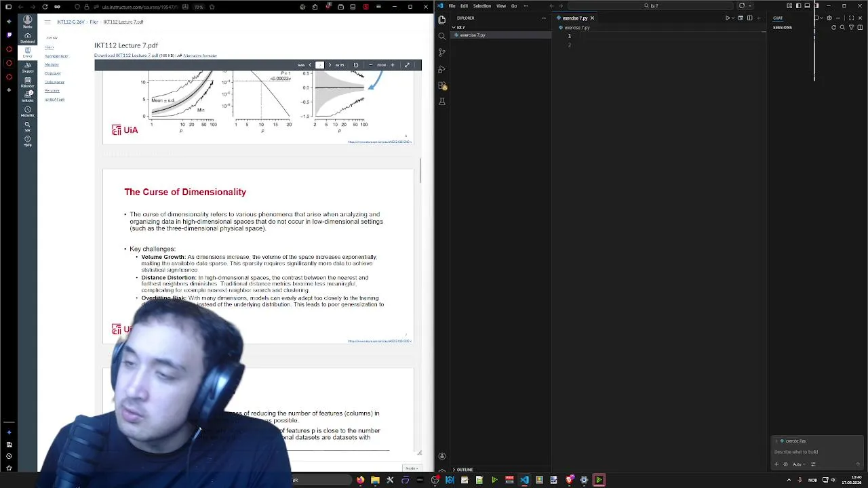Click the 'Describe what to build' chat input

(x=816, y=452)
